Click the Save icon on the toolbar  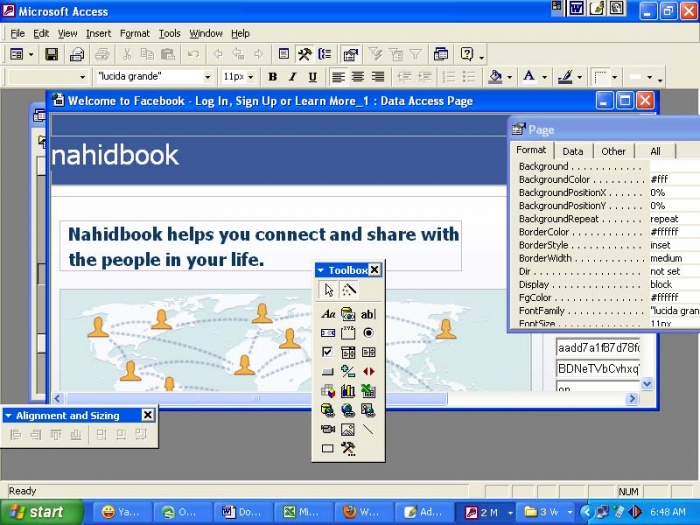pos(52,54)
